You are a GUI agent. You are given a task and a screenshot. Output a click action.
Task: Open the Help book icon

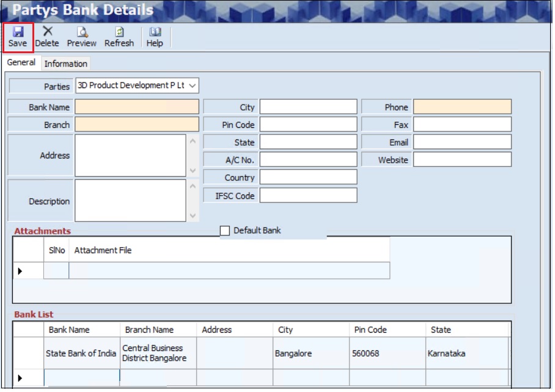click(155, 32)
